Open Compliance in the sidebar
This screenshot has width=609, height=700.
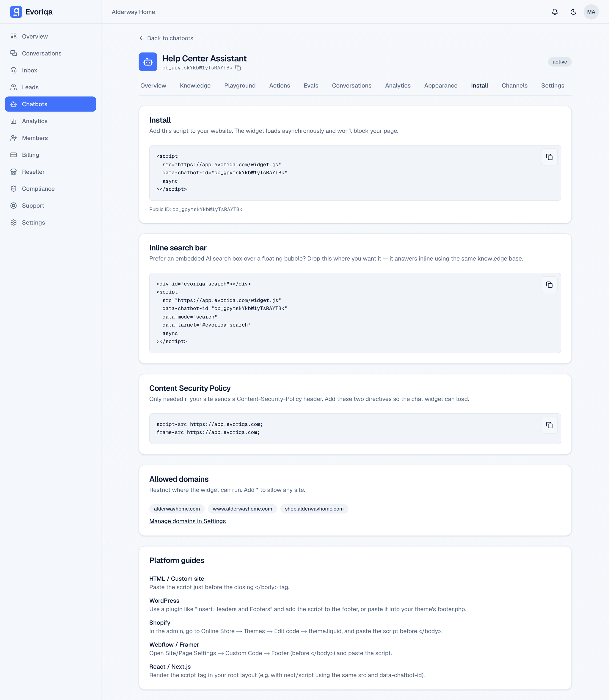coord(51,189)
